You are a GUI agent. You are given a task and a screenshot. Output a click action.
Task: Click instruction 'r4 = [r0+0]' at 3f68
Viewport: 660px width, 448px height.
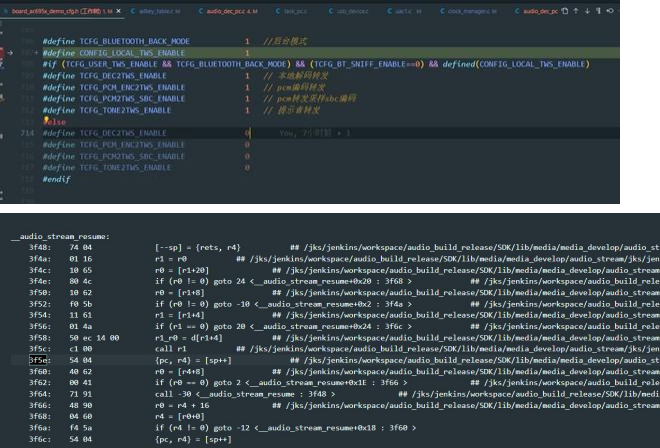coord(180,416)
